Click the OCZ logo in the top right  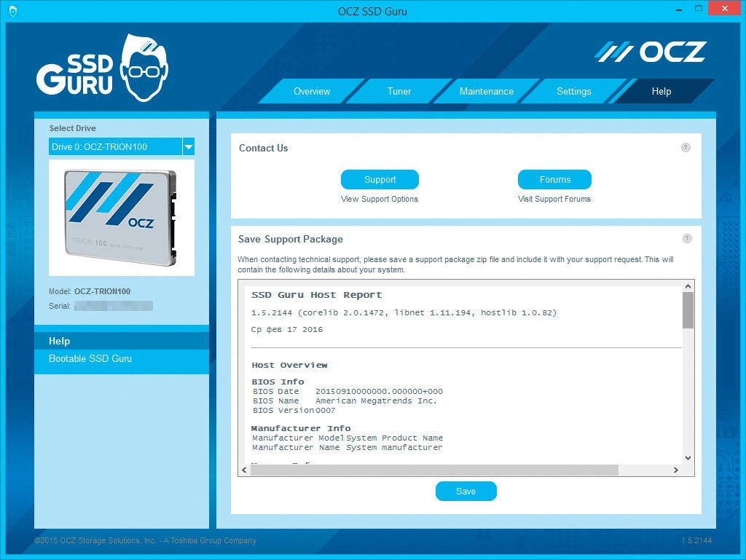click(651, 51)
